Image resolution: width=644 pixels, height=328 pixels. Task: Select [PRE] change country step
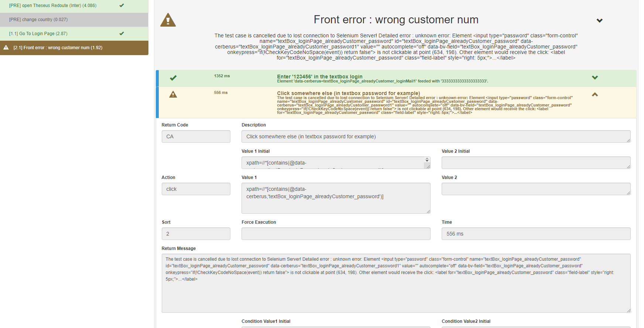74,20
